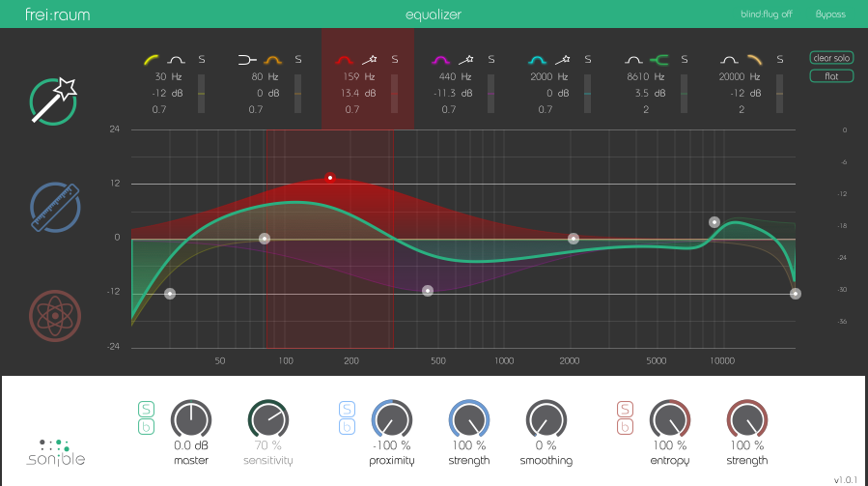This screenshot has height=486, width=868.
Task: Select magenta bell shape for 440 Hz band
Action: 440,60
